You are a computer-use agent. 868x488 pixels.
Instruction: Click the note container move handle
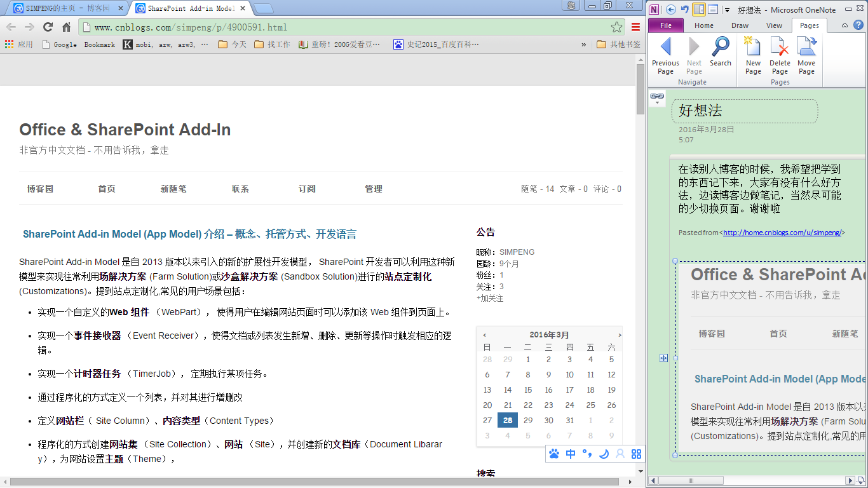663,358
